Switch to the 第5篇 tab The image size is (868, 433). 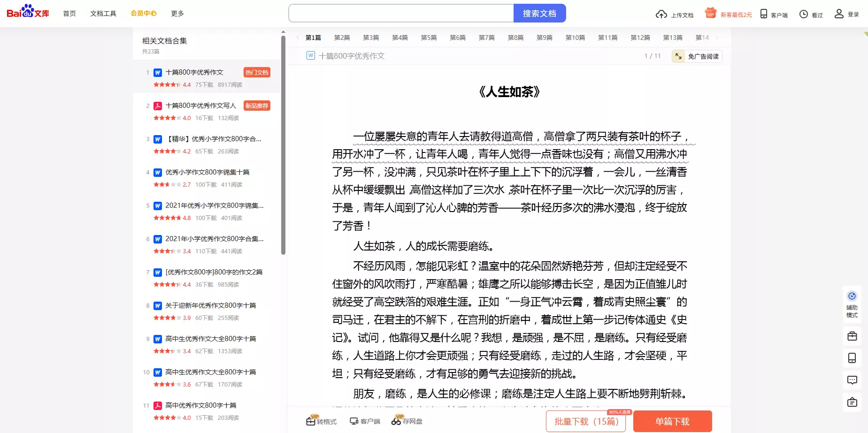tap(429, 38)
